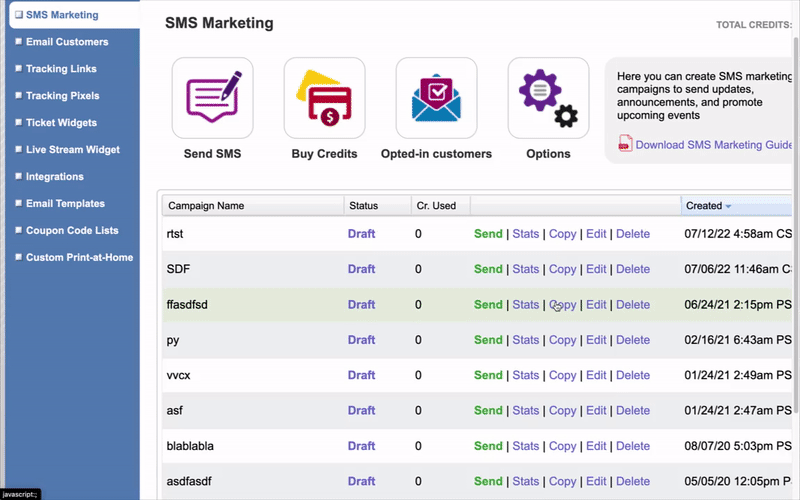This screenshot has width=800, height=500.
Task: Select the campaign name 'vvcx'
Action: [x=178, y=375]
